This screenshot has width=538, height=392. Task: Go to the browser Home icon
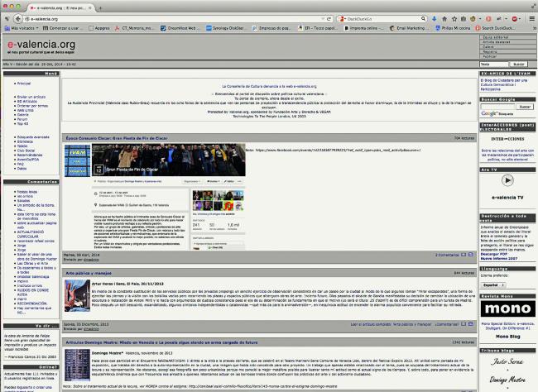point(444,19)
